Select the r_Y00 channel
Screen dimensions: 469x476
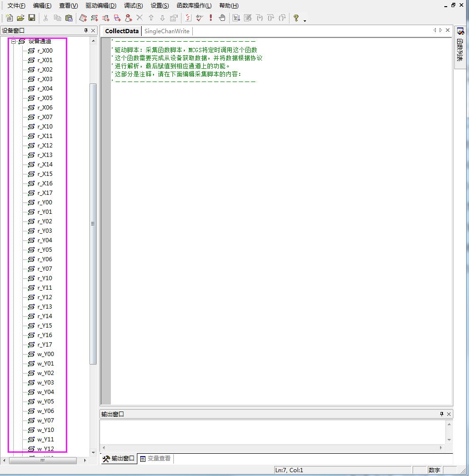[45, 202]
